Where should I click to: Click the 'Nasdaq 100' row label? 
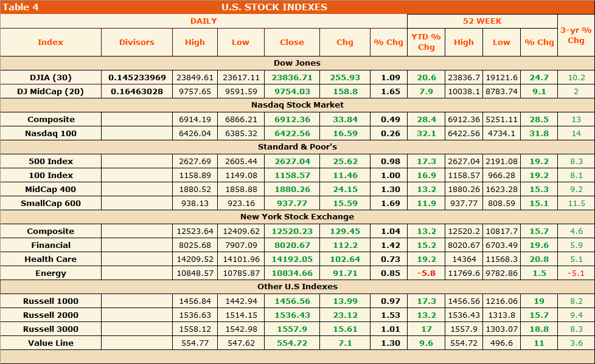click(51, 134)
